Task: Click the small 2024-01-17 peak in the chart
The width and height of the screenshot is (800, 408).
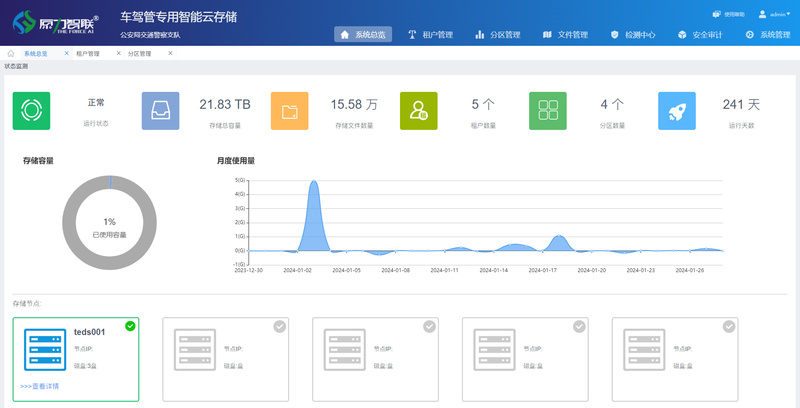Action: pyautogui.click(x=559, y=244)
